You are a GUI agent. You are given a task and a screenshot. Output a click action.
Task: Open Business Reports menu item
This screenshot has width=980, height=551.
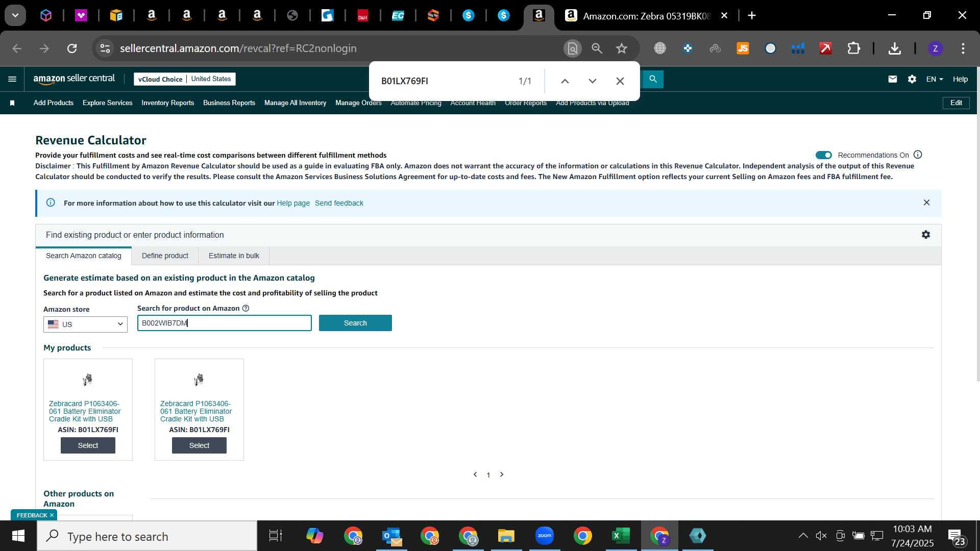pos(229,103)
